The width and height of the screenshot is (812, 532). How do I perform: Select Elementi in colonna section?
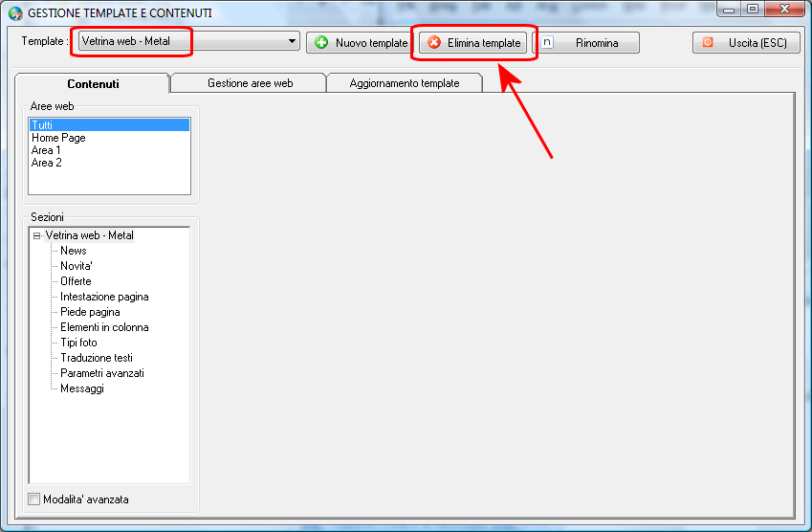[104, 327]
